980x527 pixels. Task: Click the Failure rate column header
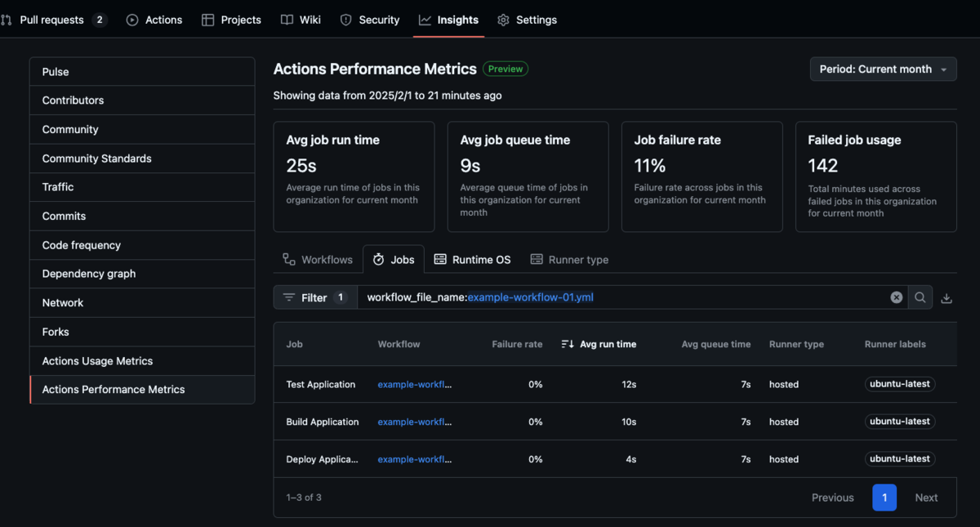point(517,344)
